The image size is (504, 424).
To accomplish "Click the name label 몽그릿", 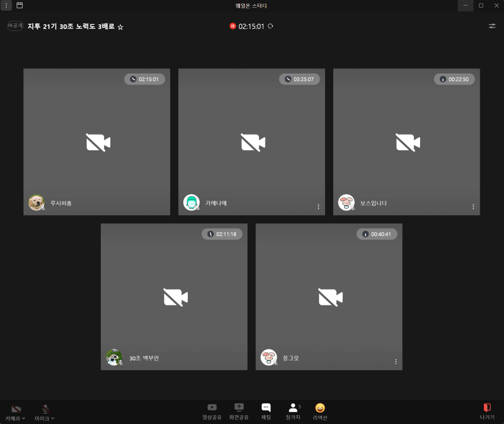I will point(291,358).
